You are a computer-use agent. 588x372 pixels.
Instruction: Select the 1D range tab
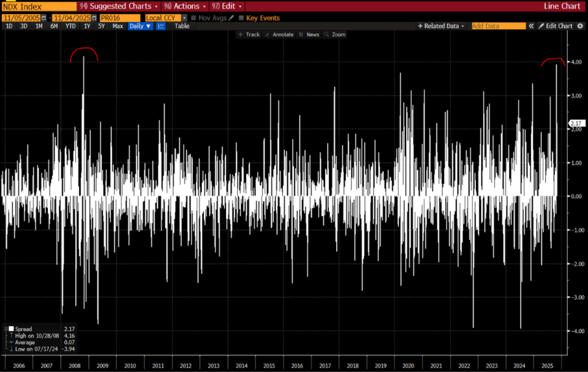click(9, 26)
